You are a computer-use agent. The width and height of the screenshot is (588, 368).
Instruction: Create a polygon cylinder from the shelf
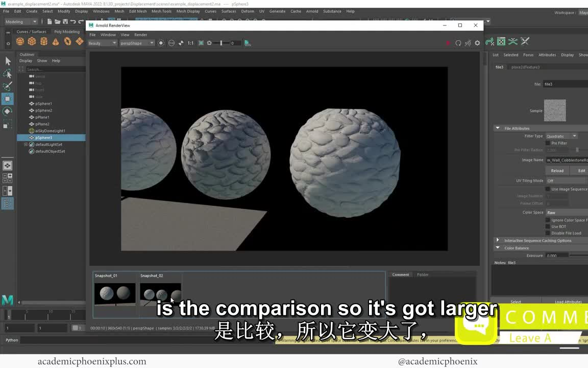point(44,41)
